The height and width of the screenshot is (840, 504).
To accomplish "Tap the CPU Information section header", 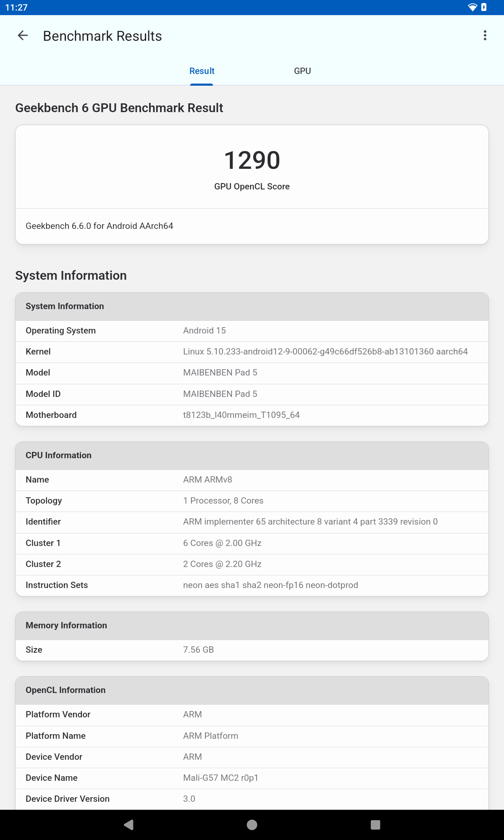I will [252, 456].
